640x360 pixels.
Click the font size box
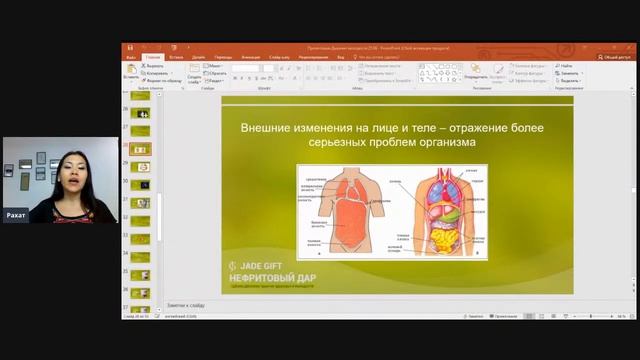coord(269,68)
